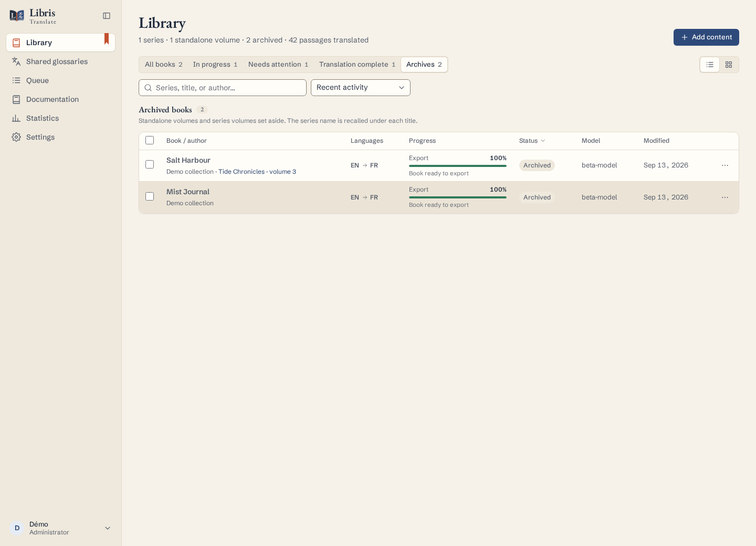
Task: Click the Queue list icon
Action: pos(16,80)
